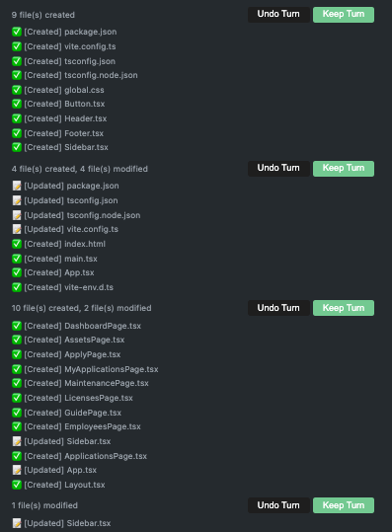Click the green check next to vite-env.d.ts

pos(17,287)
